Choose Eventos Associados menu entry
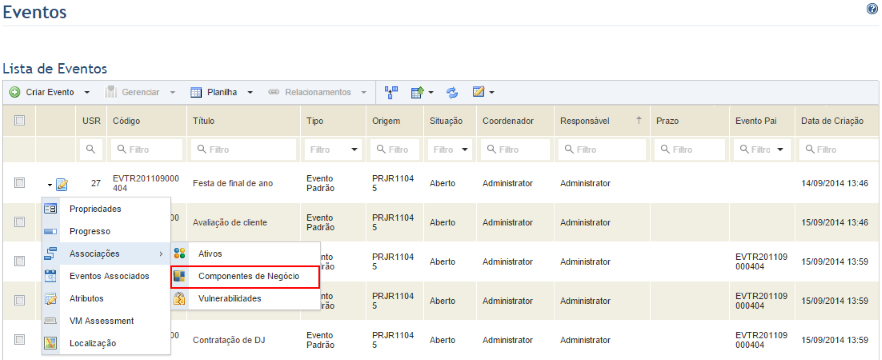Image resolution: width=882 pixels, height=360 pixels. (x=106, y=276)
